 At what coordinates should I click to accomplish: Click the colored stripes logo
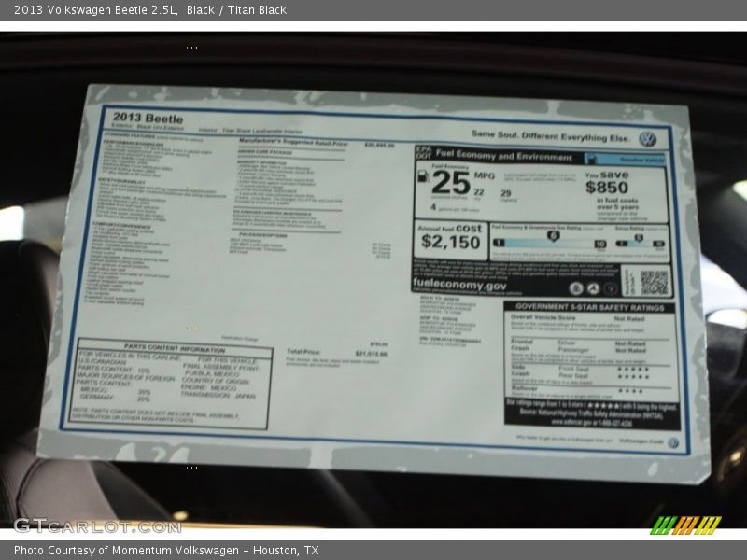click(685, 525)
